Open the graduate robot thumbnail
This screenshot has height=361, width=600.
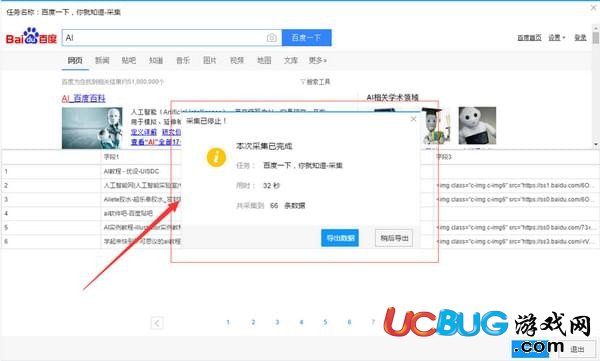click(436, 126)
